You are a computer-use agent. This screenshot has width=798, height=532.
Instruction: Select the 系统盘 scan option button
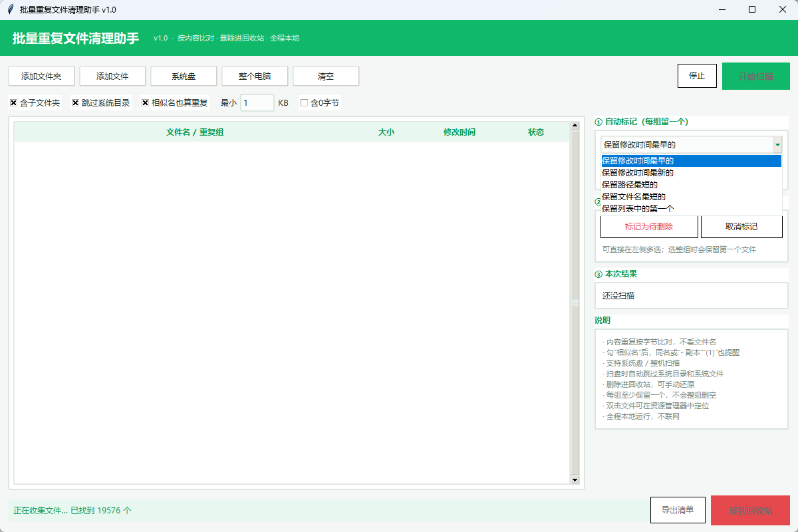coord(184,76)
